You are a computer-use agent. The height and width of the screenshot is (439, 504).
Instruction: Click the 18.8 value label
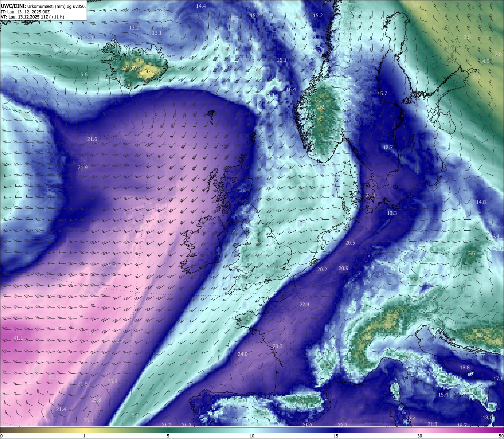point(465,367)
